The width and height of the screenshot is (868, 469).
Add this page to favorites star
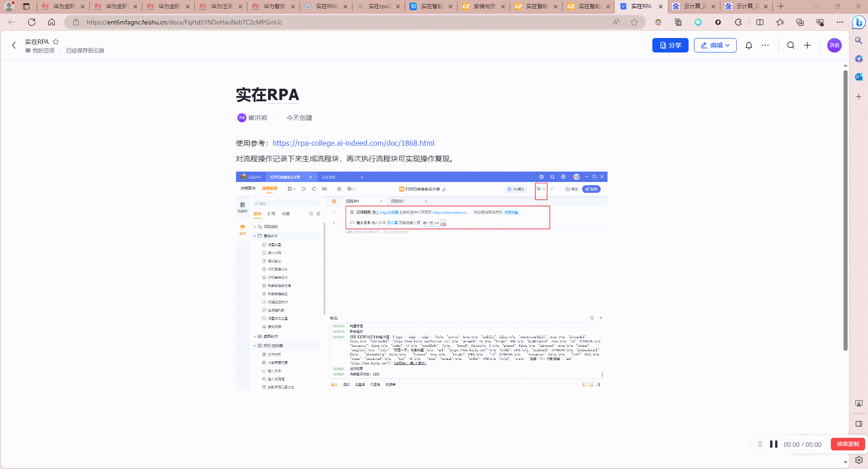[x=634, y=22]
